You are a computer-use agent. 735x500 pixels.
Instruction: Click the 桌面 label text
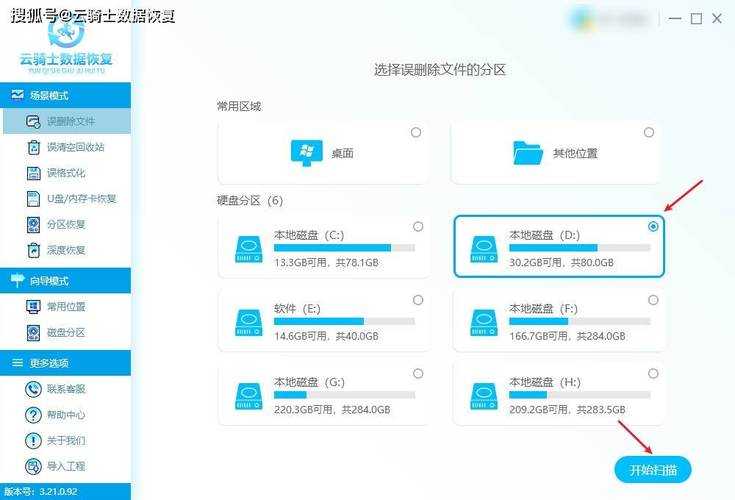pos(342,153)
